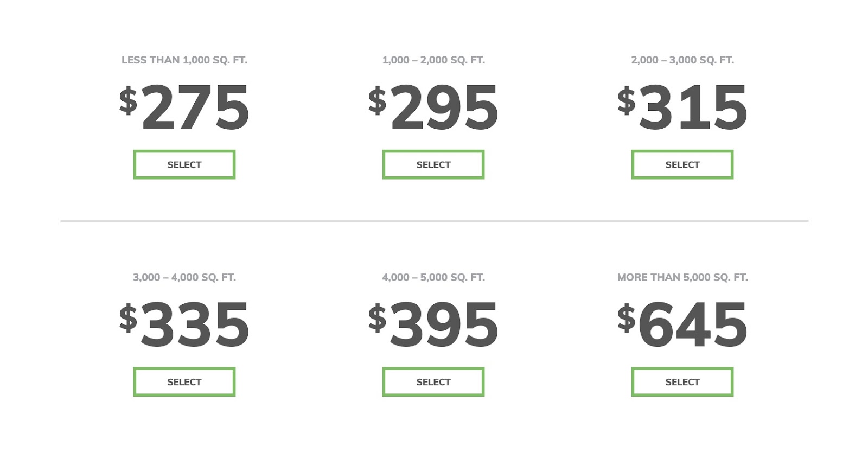Screen dimensions: 868x452
Task: Choose Select for the $645 tier
Action: click(682, 382)
